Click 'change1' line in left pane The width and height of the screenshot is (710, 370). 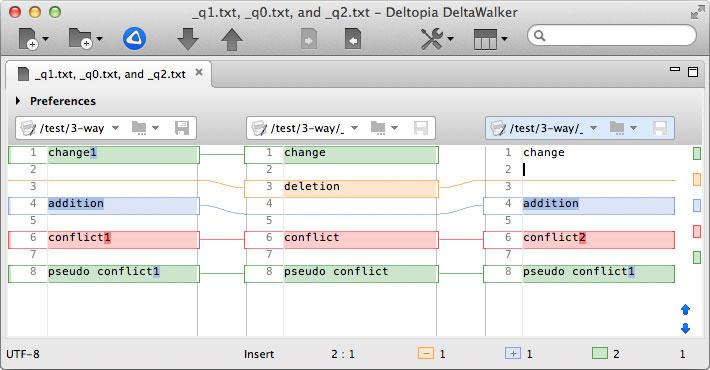tap(104, 154)
